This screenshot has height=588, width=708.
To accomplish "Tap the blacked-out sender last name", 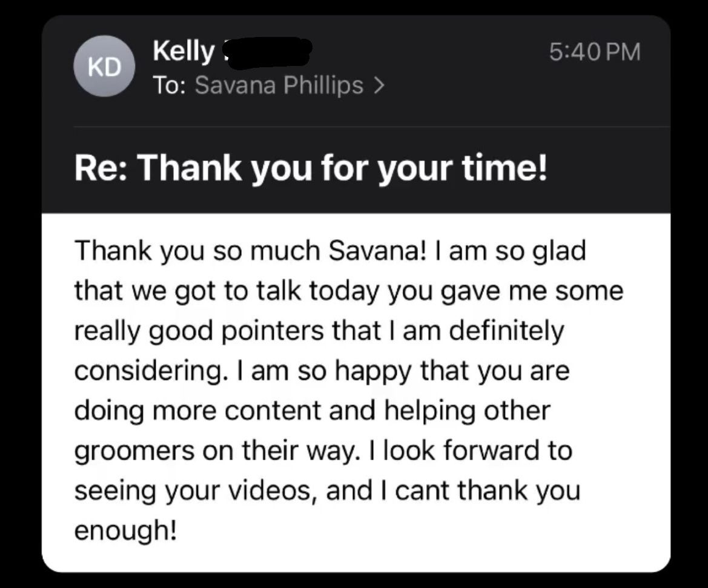I will pyautogui.click(x=269, y=53).
